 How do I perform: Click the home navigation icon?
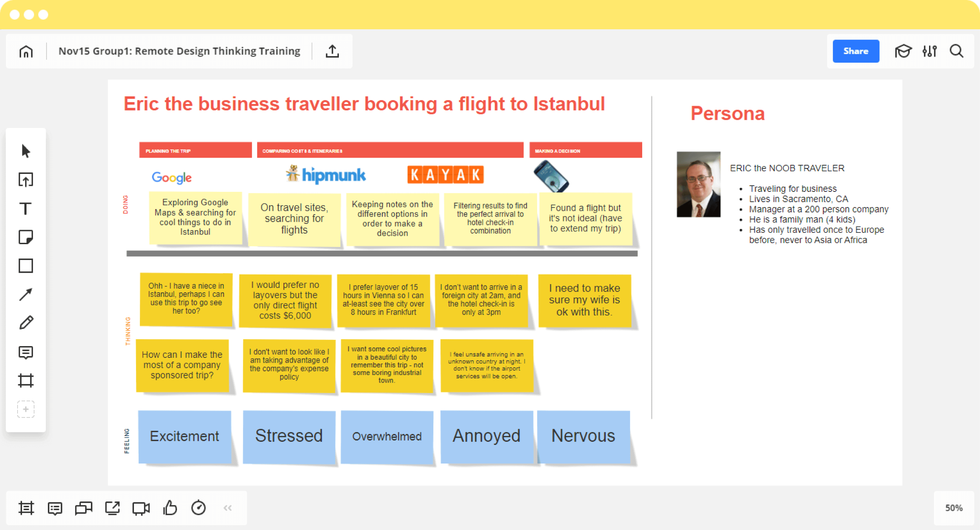27,52
